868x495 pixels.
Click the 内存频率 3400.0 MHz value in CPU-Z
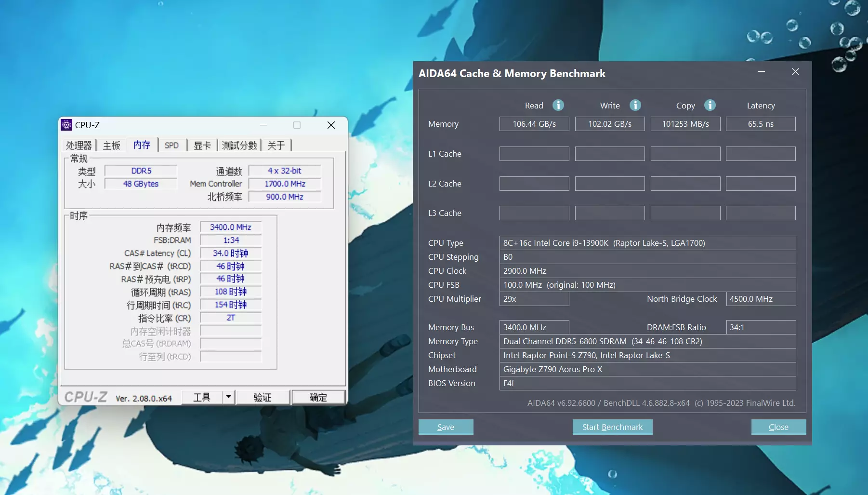(x=231, y=227)
